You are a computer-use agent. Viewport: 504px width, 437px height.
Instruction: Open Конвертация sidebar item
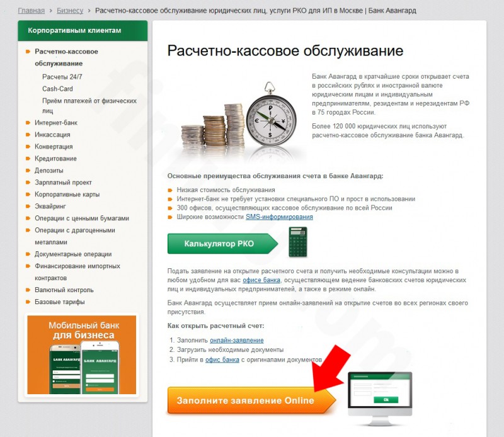(54, 147)
